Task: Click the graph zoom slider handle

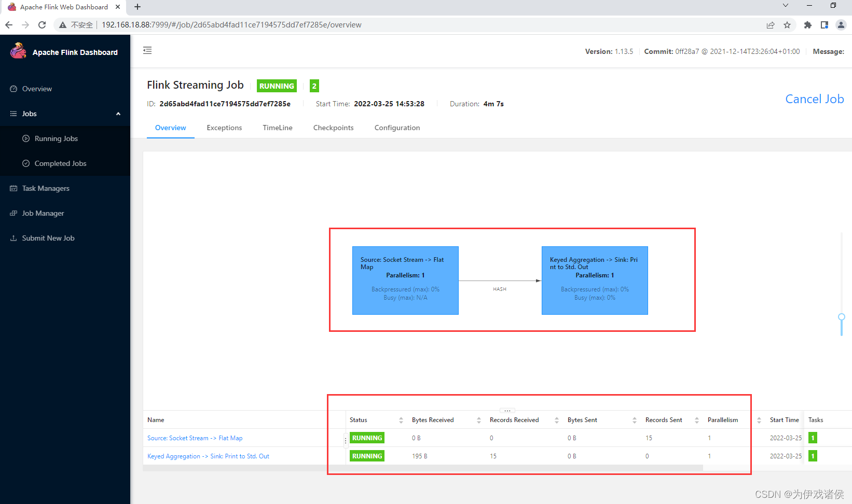Action: [x=842, y=317]
